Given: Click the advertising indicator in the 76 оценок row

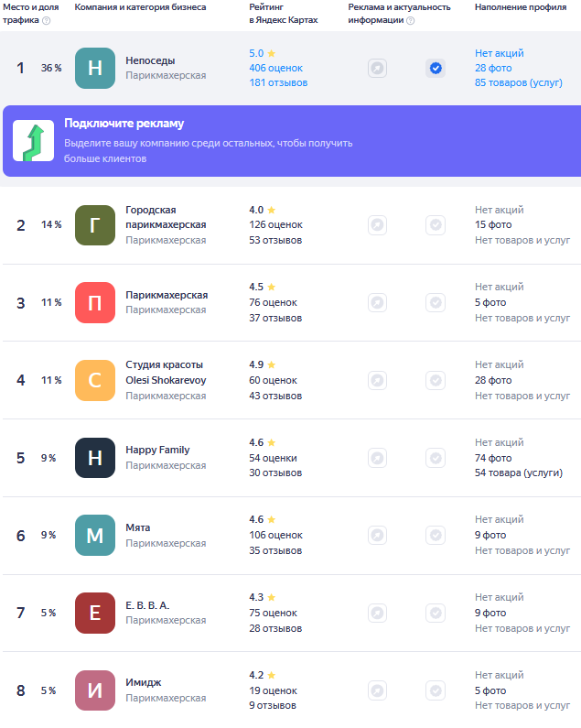Looking at the screenshot, I should pyautogui.click(x=378, y=303).
